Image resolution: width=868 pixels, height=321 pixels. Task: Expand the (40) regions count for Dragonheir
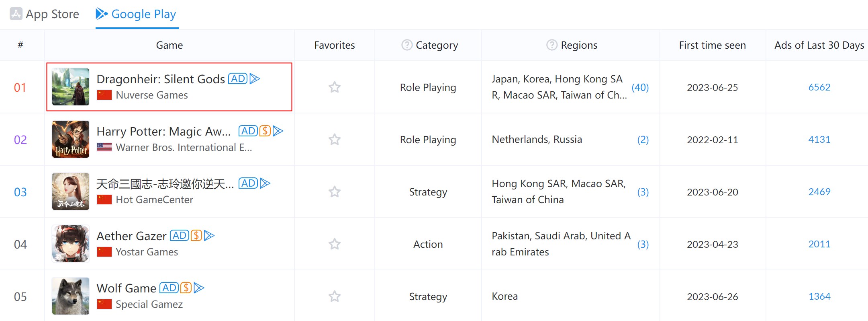[640, 87]
